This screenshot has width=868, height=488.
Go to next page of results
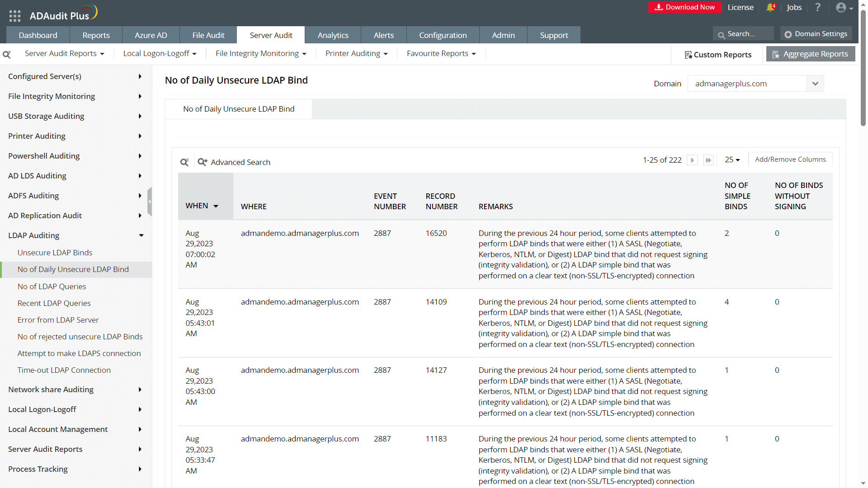point(692,160)
